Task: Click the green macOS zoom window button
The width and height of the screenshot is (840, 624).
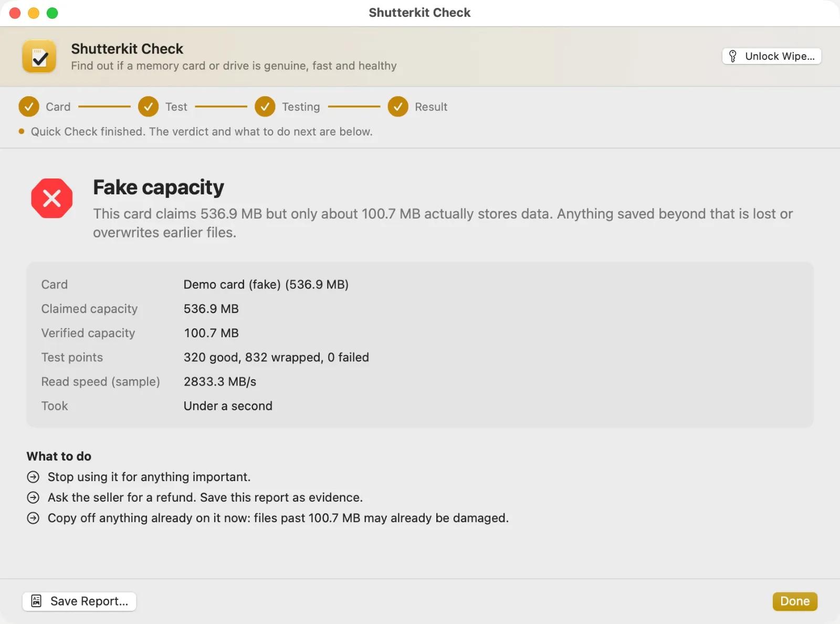Action: 52,13
